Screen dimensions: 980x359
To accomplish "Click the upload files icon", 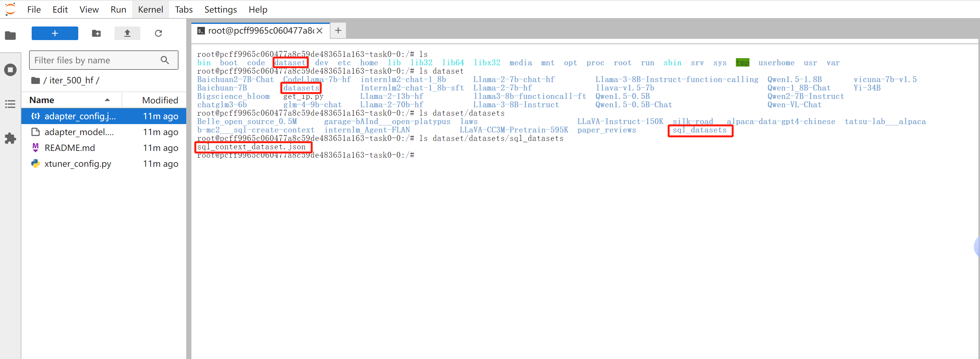I will 127,34.
